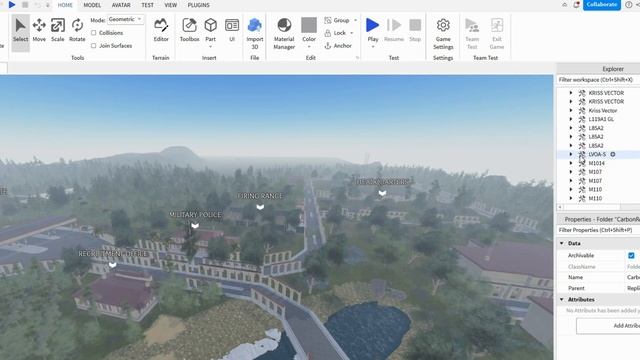
Task: Click the help circle icon beside Collaborate
Action: coord(629,4)
